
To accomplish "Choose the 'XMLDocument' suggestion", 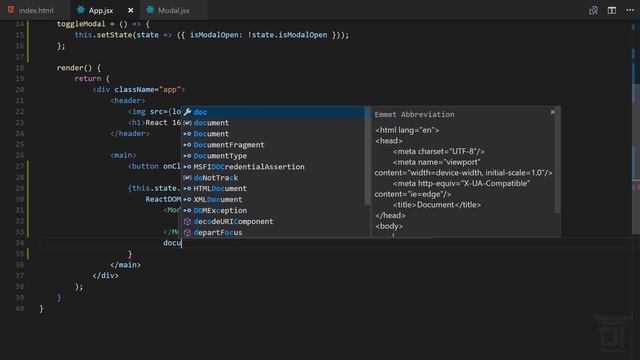I will pos(273,200).
